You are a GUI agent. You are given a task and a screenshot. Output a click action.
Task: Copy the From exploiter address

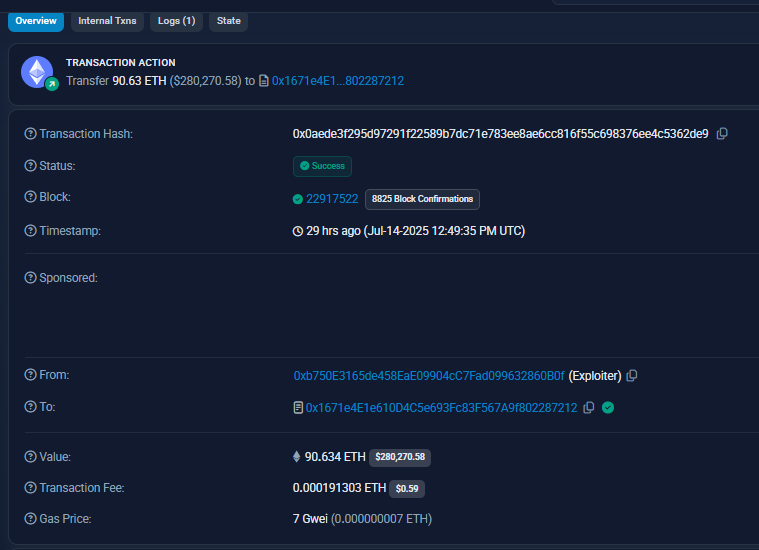pyautogui.click(x=632, y=376)
